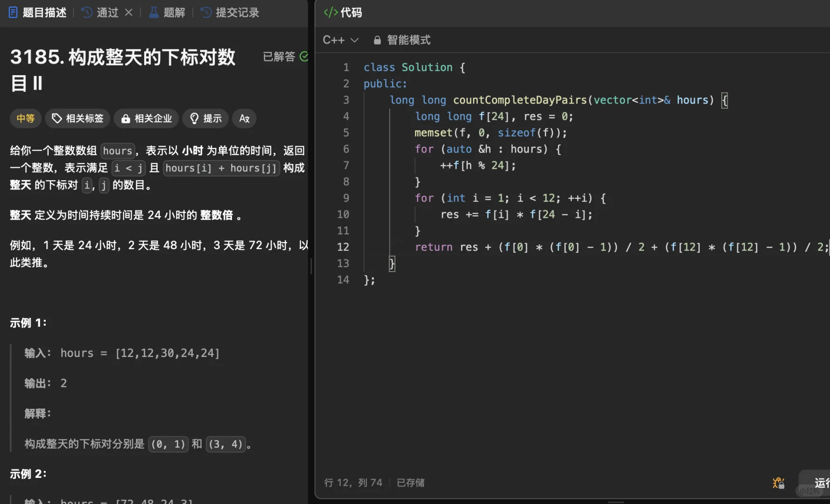Click the countCompleteDayPairs function name
The height and width of the screenshot is (504, 830).
[520, 100]
